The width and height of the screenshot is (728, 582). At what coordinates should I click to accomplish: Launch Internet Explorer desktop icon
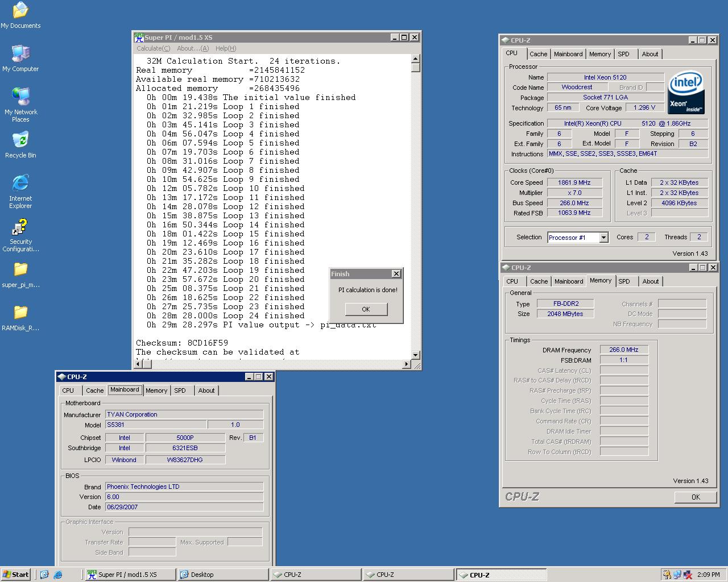20,192
